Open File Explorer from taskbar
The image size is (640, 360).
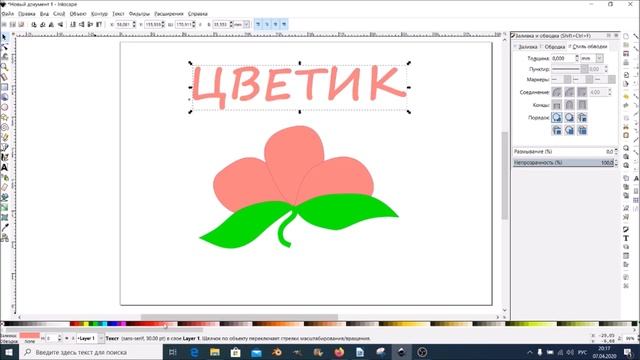click(215, 352)
